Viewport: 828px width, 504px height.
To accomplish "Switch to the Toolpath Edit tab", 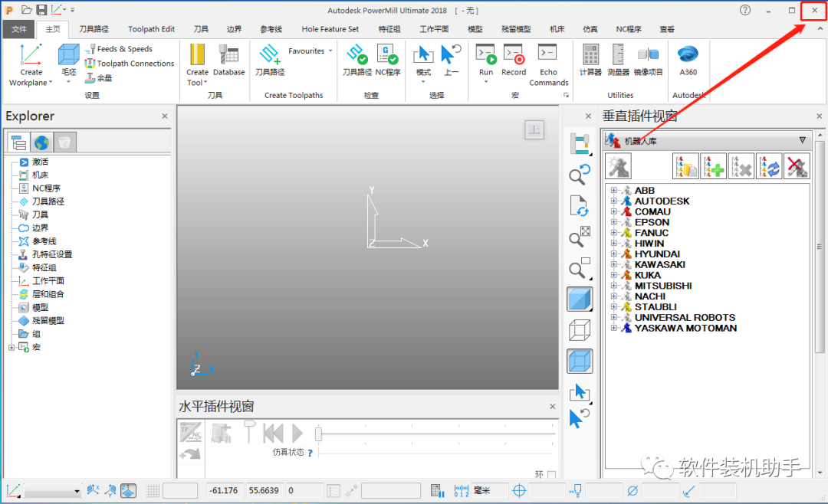I will tap(151, 29).
